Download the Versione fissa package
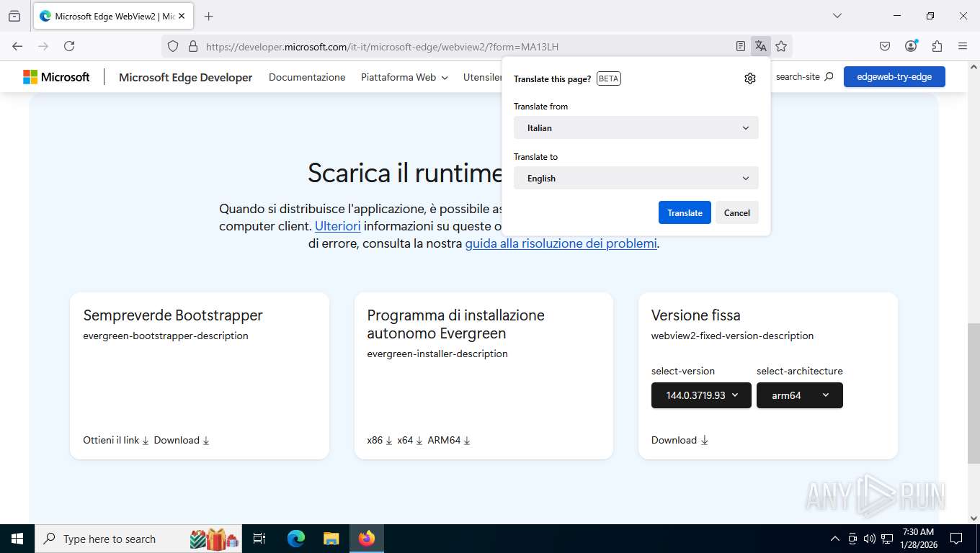Screen dimensions: 980x553 [x=680, y=440]
